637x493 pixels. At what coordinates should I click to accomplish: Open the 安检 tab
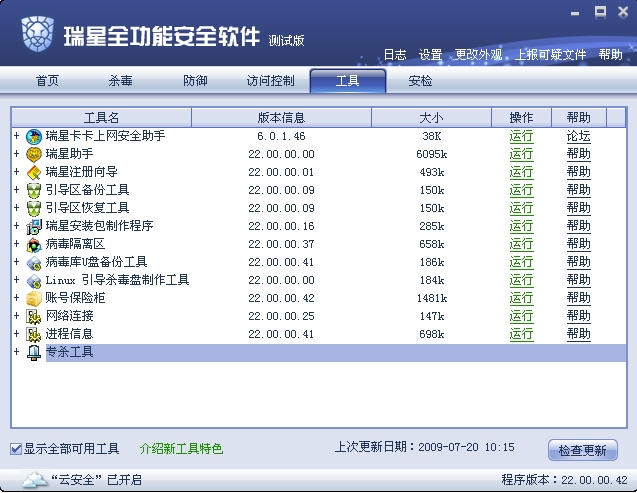(420, 81)
